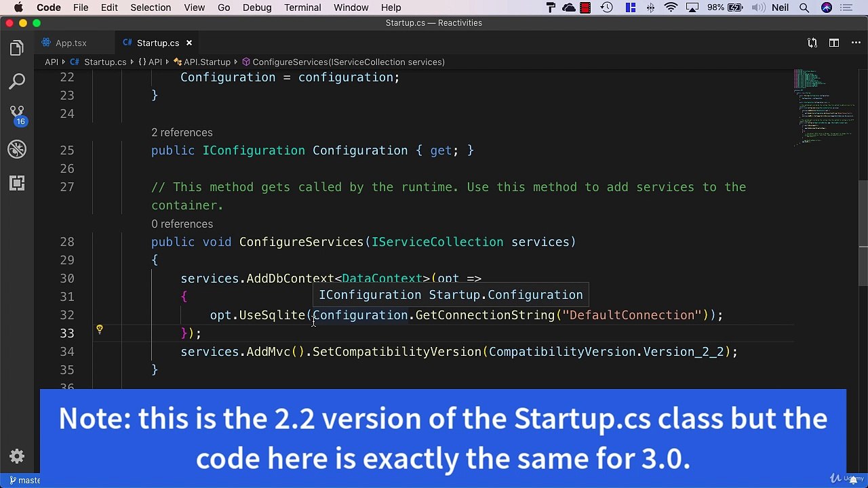This screenshot has width=868, height=488.
Task: Click the cloud sync menu bar icon
Action: pos(569,7)
